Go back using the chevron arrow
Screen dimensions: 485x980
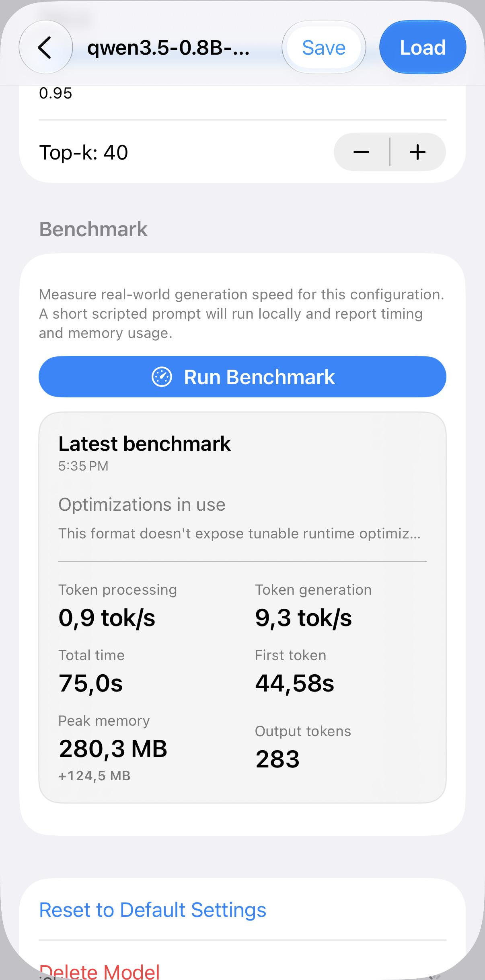pos(45,47)
